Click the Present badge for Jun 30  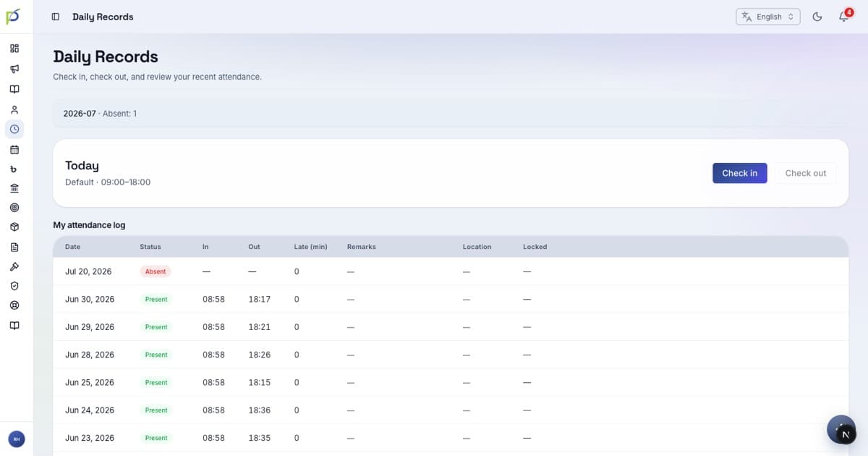pos(156,299)
